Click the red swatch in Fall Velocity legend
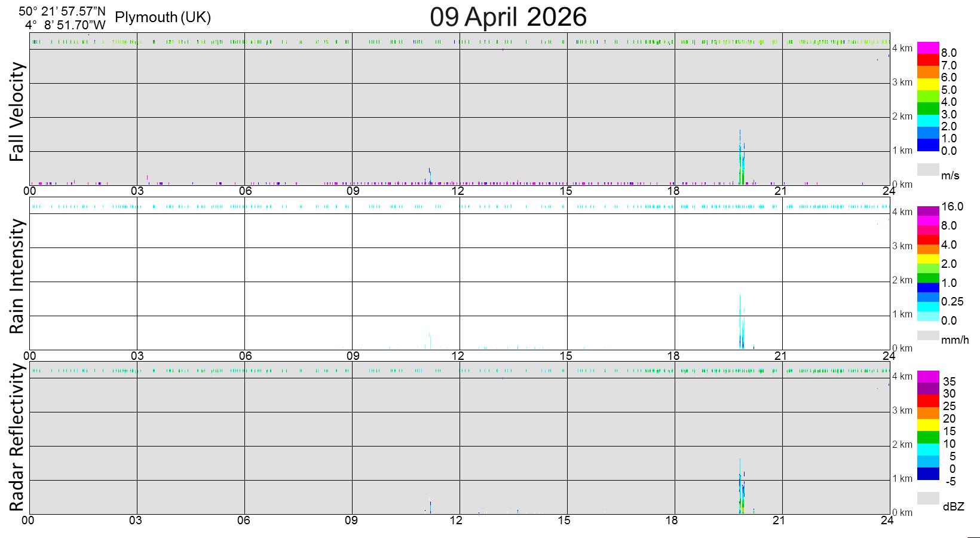The image size is (980, 538). [x=928, y=60]
